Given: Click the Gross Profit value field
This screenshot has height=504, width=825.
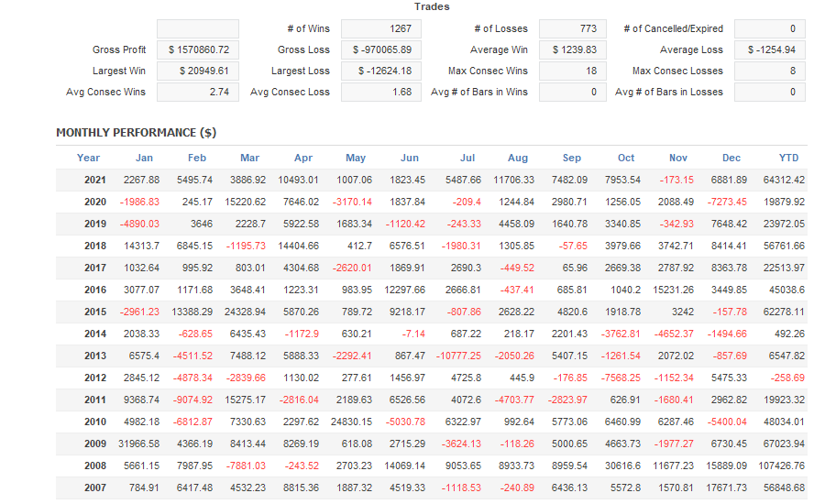Looking at the screenshot, I should pyautogui.click(x=198, y=49).
